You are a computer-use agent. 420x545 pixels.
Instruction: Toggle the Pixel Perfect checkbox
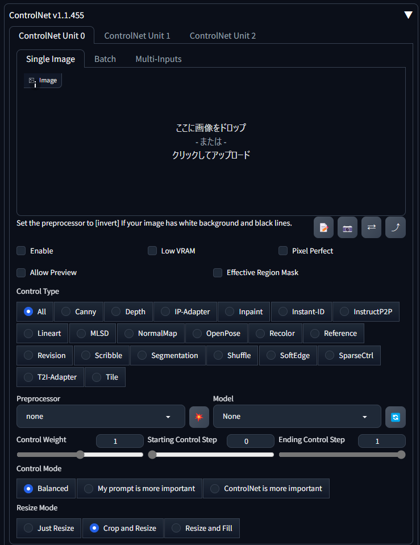coord(283,251)
